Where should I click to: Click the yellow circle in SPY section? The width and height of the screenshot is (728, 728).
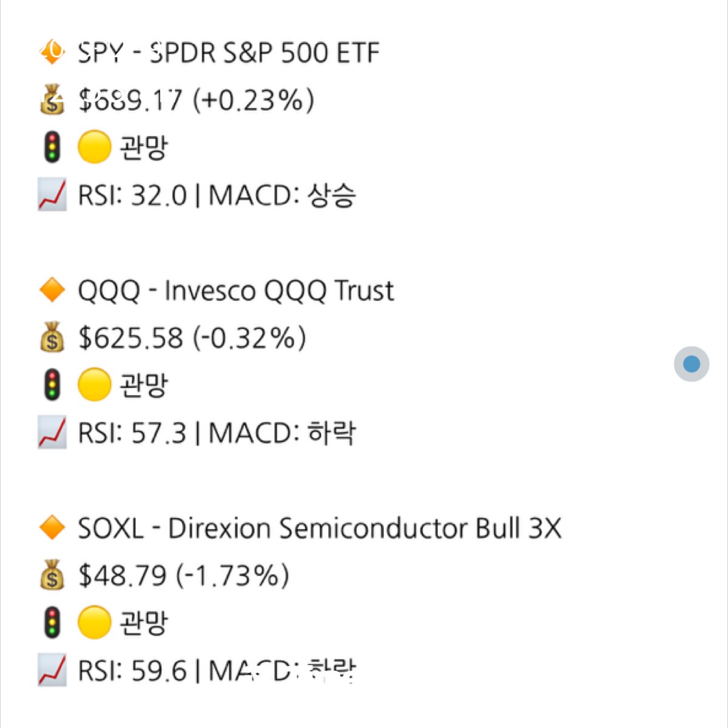pos(95,147)
